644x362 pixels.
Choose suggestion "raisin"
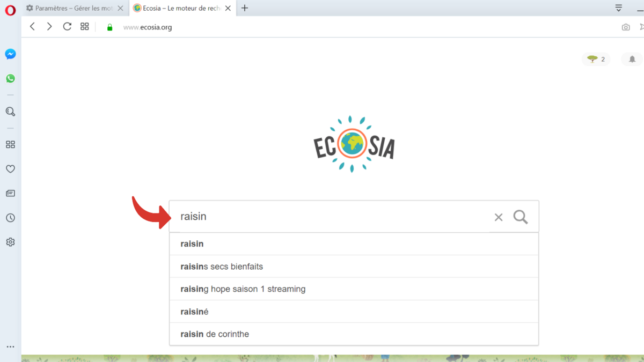click(x=354, y=244)
